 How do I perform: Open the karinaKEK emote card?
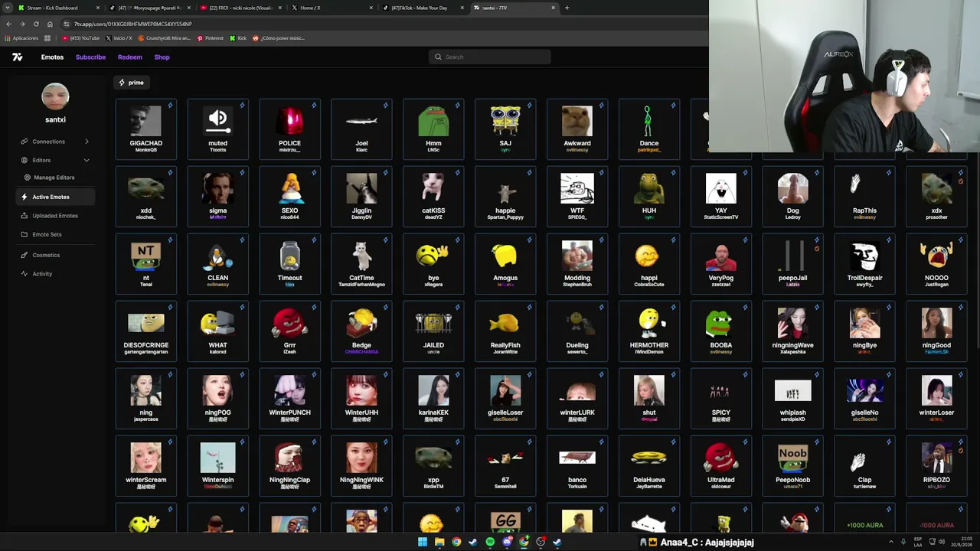[433, 398]
